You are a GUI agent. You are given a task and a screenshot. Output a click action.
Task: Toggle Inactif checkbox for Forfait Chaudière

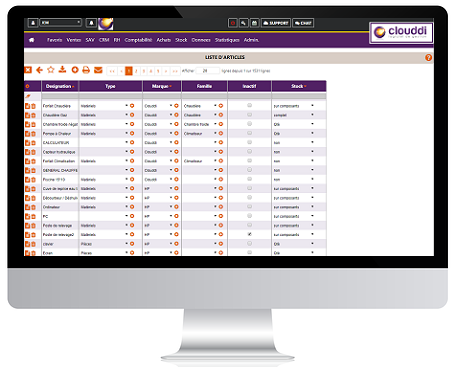(x=249, y=105)
